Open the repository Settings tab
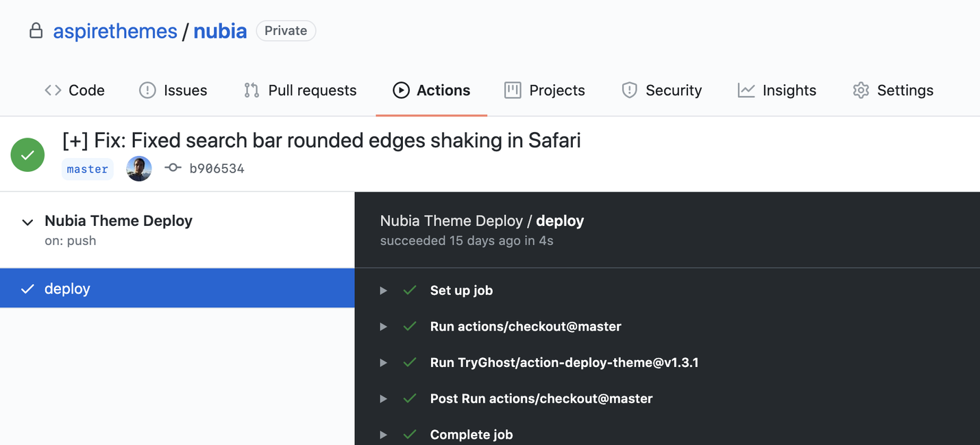 click(893, 90)
